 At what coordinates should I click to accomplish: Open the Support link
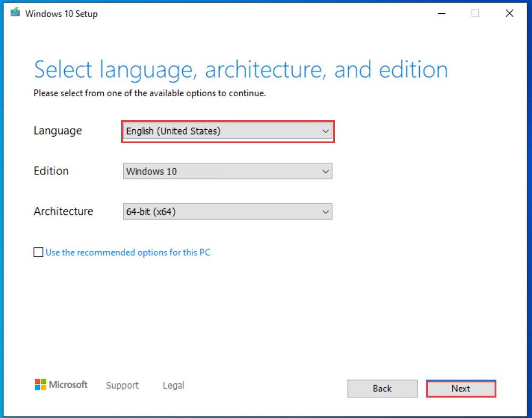click(x=122, y=385)
